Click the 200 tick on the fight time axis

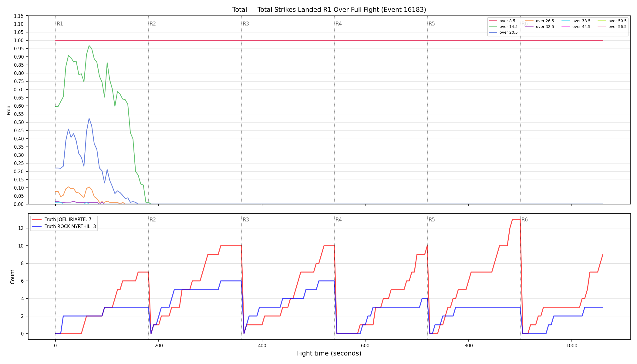coord(159,345)
